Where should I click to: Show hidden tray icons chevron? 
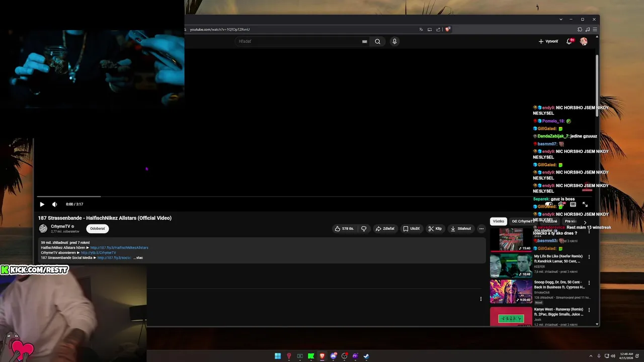[x=591, y=356]
